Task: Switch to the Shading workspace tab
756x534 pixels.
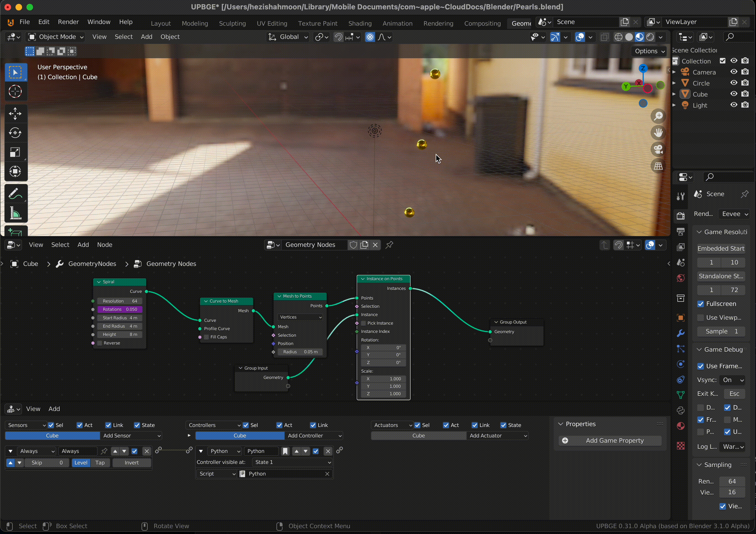Action: (x=360, y=23)
